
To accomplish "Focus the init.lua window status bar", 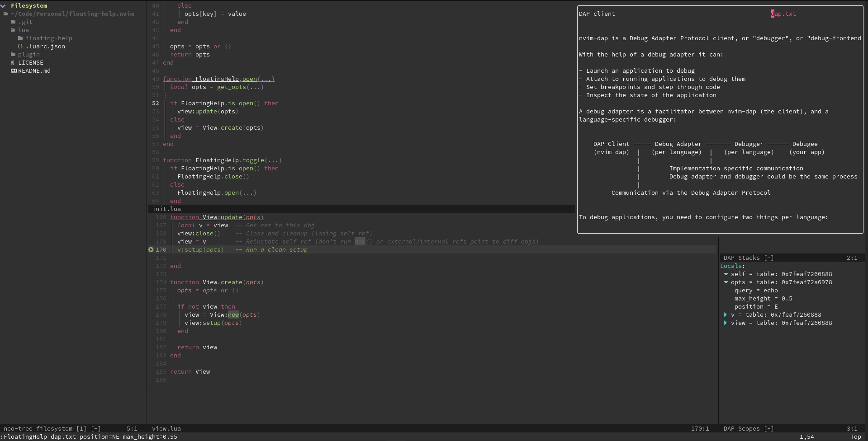I will (x=362, y=209).
